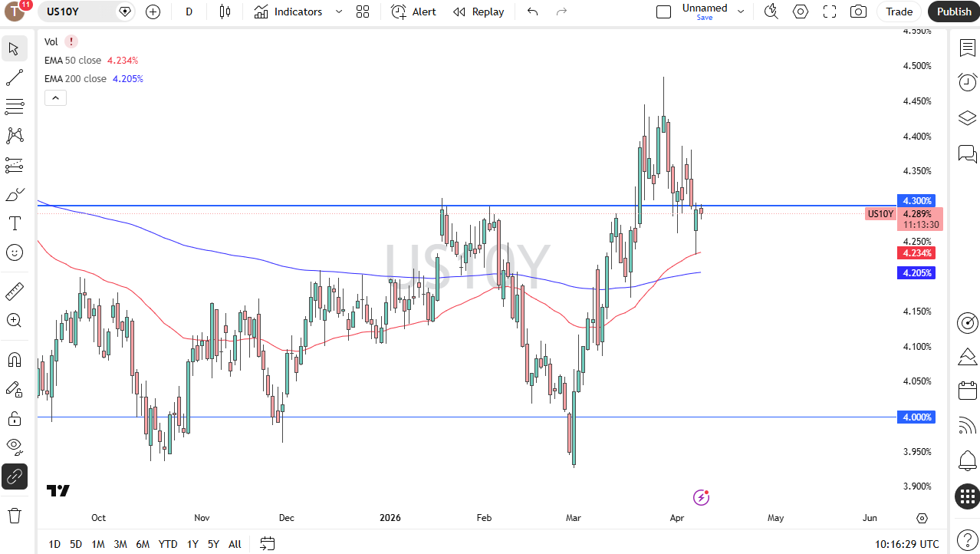Expand the layout manage dropdown arrow
Screen dimensions: 980x554
pyautogui.click(x=741, y=12)
